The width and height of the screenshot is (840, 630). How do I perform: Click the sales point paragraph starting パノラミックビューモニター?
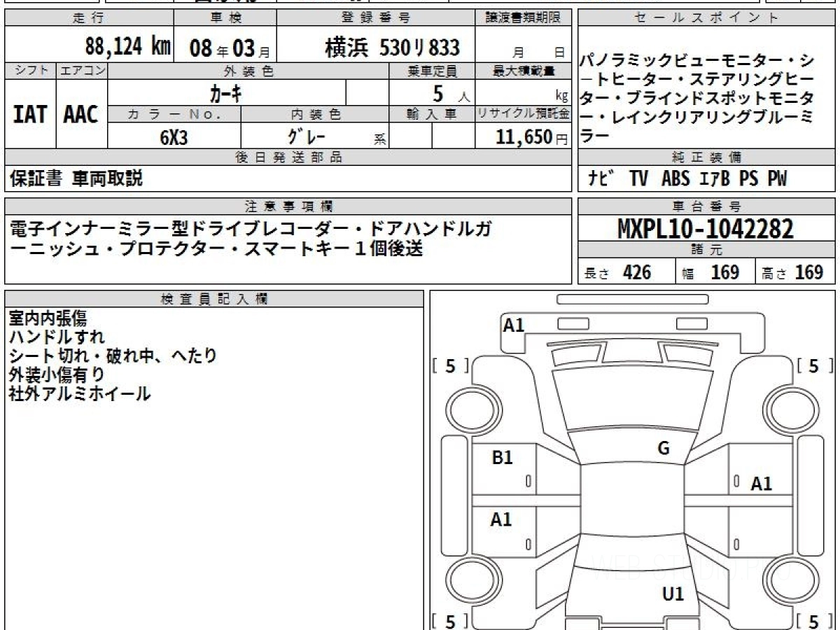coord(698,98)
